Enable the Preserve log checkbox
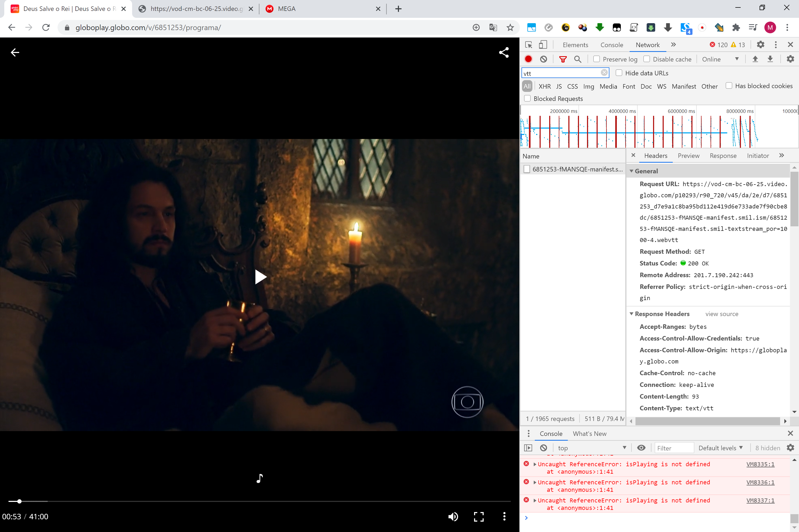 pos(596,59)
